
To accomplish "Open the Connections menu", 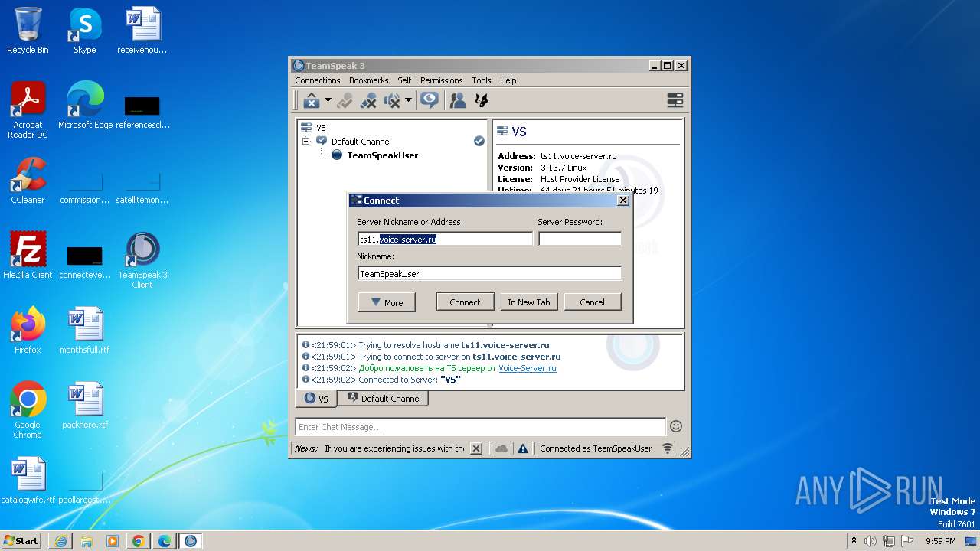I will point(317,80).
